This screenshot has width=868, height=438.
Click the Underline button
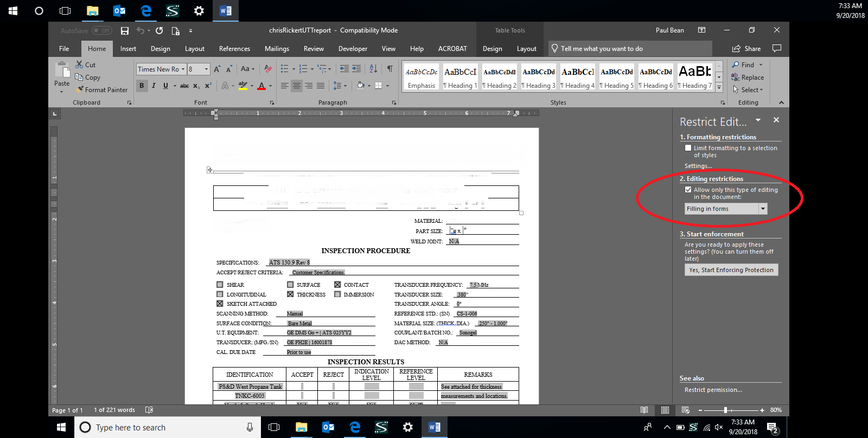(x=165, y=86)
